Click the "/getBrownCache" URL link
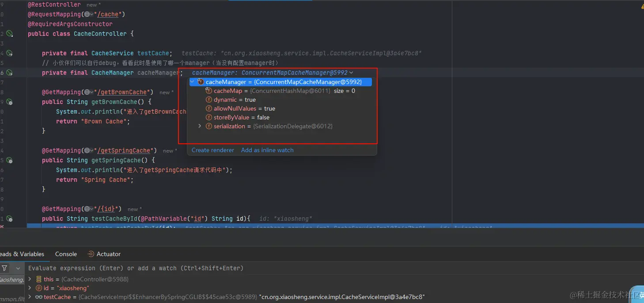This screenshot has width=644, height=303. click(x=122, y=92)
